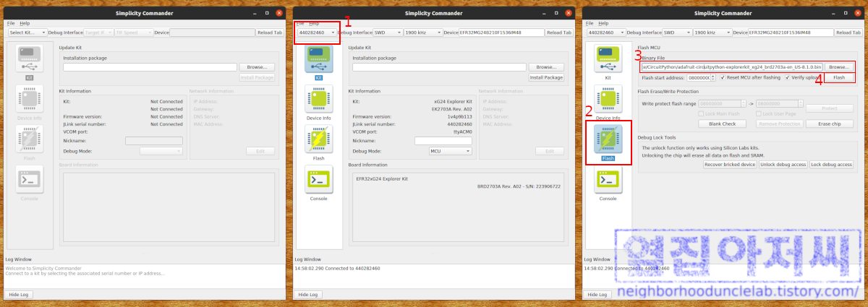Open Device Info icon in middle window
The image size is (868, 307).
[319, 99]
